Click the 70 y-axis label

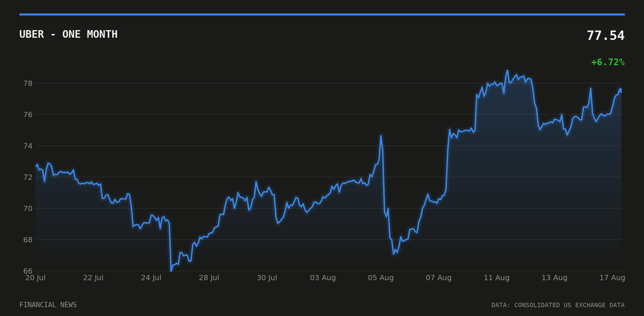28,209
